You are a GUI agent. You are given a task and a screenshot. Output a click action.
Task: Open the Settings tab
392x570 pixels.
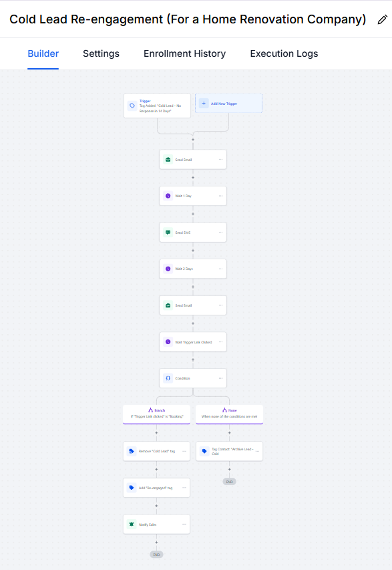(101, 54)
